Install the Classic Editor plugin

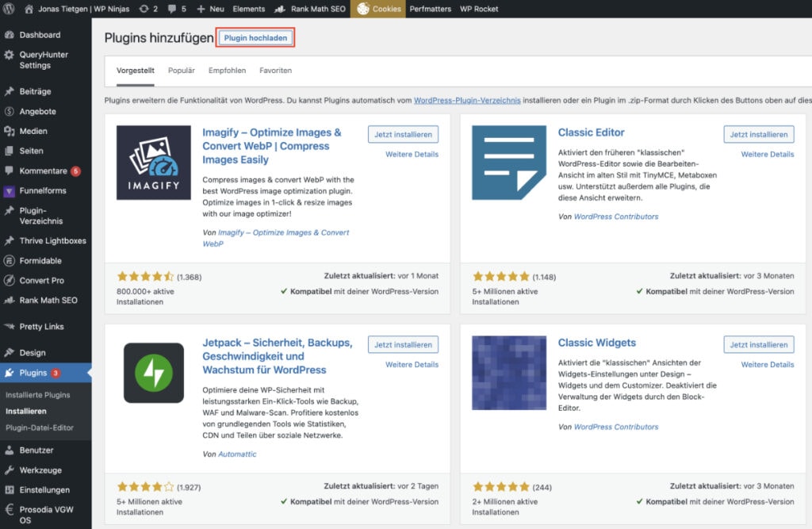tap(758, 134)
